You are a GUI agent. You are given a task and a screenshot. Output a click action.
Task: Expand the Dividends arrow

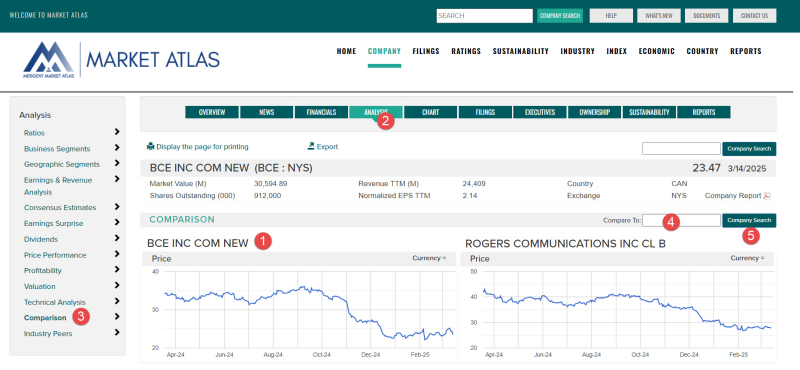[117, 238]
